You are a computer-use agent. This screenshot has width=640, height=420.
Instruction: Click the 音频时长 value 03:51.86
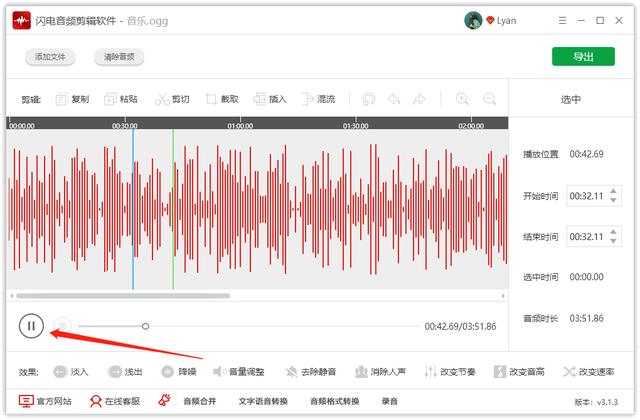point(587,318)
